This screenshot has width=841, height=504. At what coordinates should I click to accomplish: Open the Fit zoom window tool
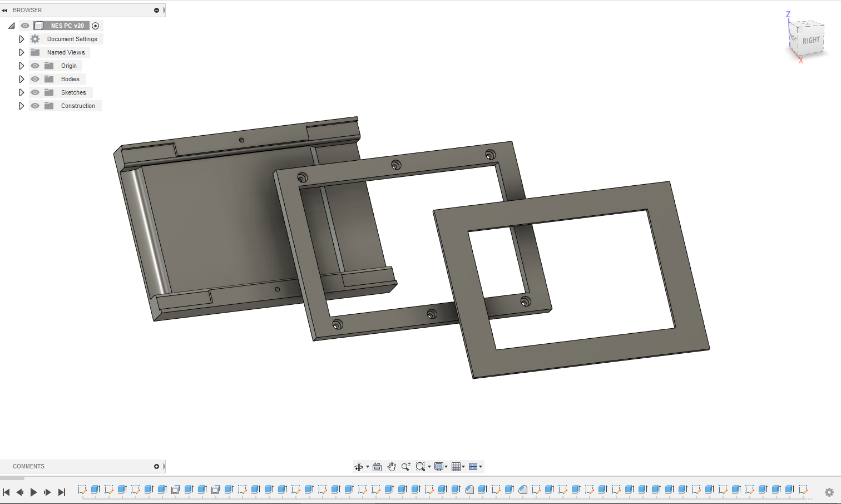coord(420,466)
